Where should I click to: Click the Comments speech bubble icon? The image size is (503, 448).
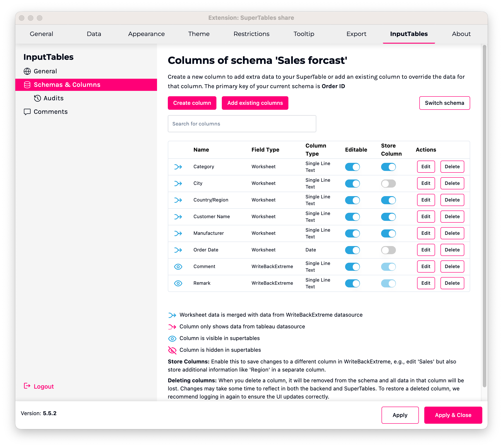coord(27,112)
